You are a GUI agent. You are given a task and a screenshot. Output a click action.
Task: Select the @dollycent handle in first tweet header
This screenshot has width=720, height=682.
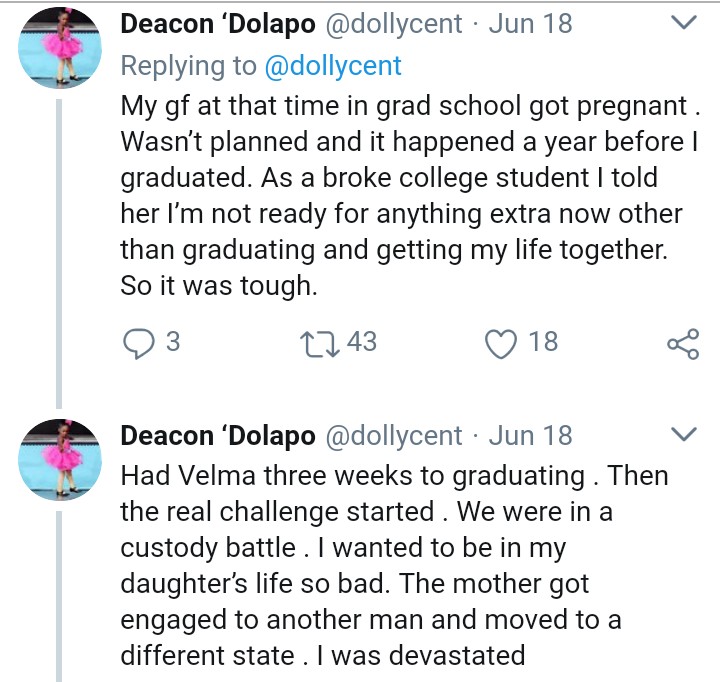tap(394, 24)
